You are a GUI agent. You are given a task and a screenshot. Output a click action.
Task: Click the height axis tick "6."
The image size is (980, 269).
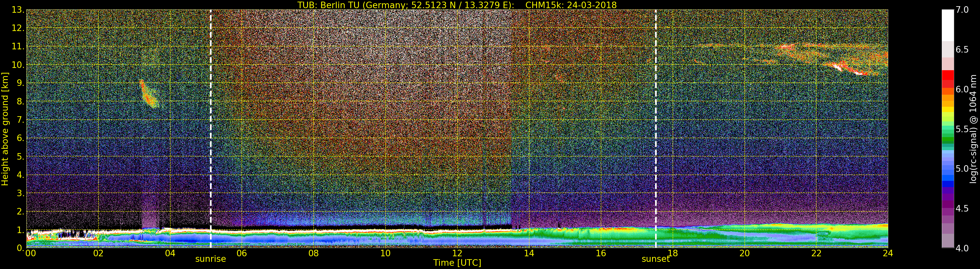point(21,138)
